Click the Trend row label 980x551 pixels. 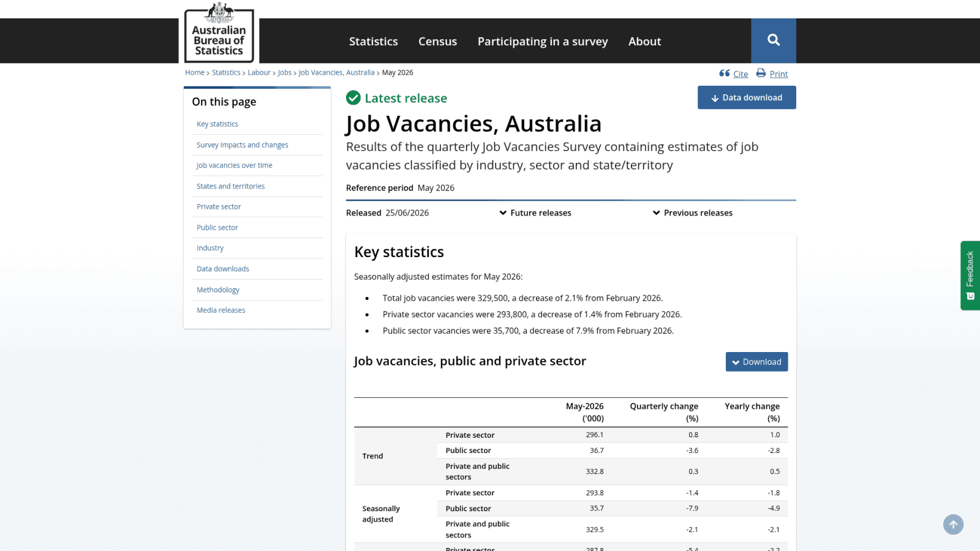pyautogui.click(x=372, y=456)
